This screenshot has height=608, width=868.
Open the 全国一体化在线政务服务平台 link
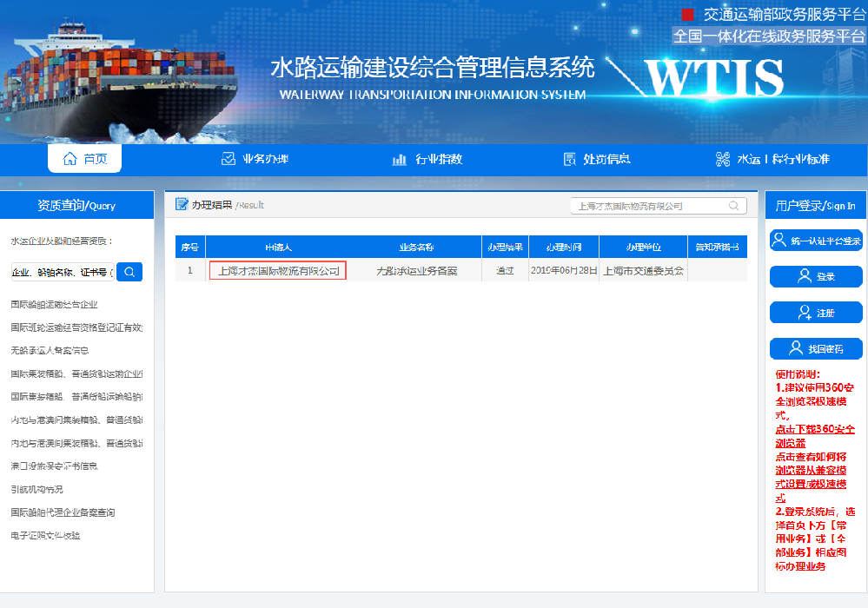pyautogui.click(x=769, y=36)
